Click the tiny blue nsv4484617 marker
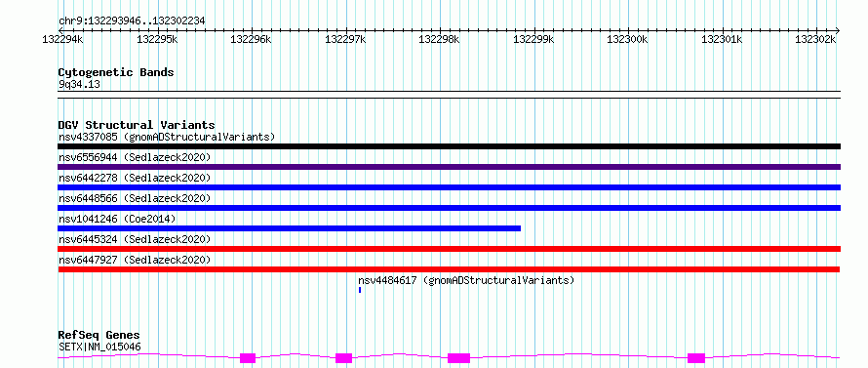The height and width of the screenshot is (368, 868). coord(360,290)
